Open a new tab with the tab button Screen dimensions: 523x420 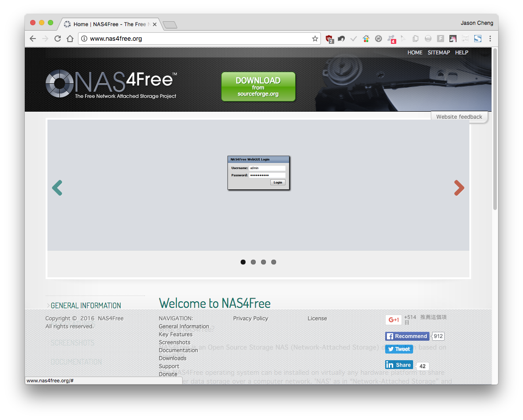(x=170, y=25)
